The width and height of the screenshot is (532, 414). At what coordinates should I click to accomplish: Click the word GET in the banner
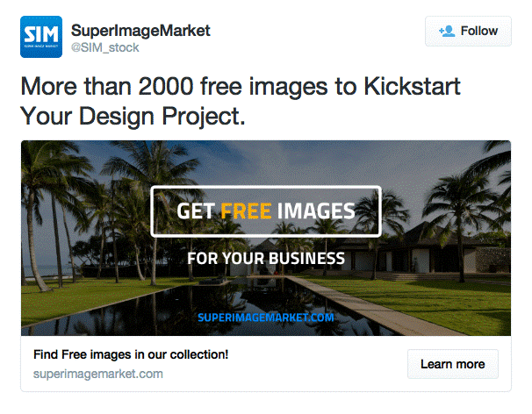(196, 211)
